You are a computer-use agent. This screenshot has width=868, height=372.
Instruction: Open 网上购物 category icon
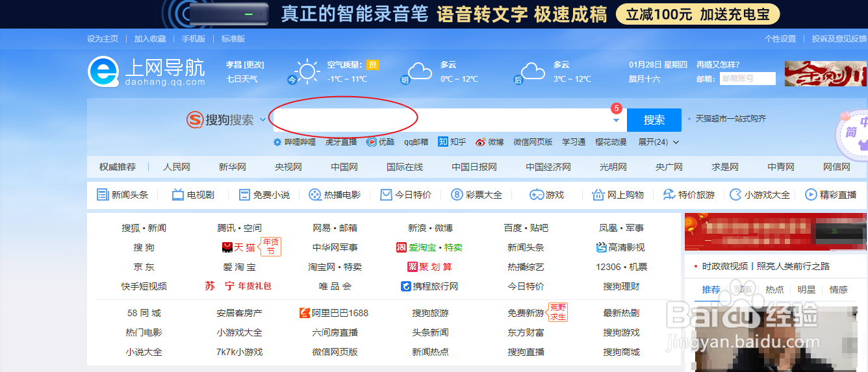click(x=598, y=195)
